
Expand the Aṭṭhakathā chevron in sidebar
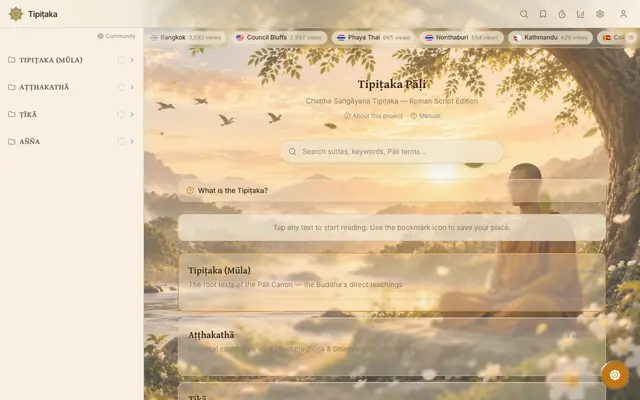132,87
